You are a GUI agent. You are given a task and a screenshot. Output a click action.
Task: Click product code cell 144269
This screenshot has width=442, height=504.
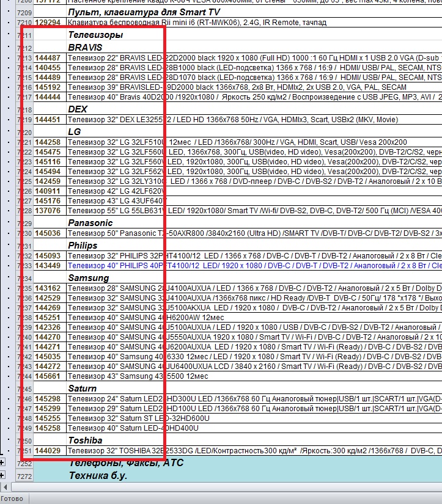pyautogui.click(x=50, y=308)
